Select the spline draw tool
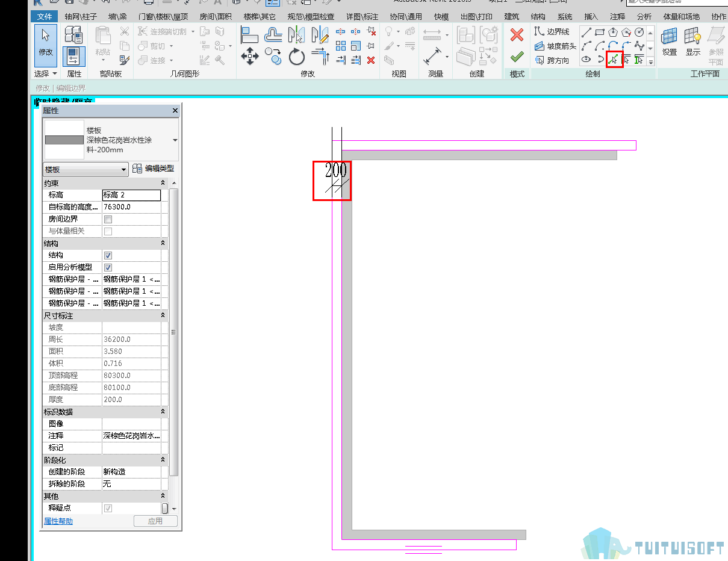Image resolution: width=728 pixels, height=561 pixels. coord(639,46)
